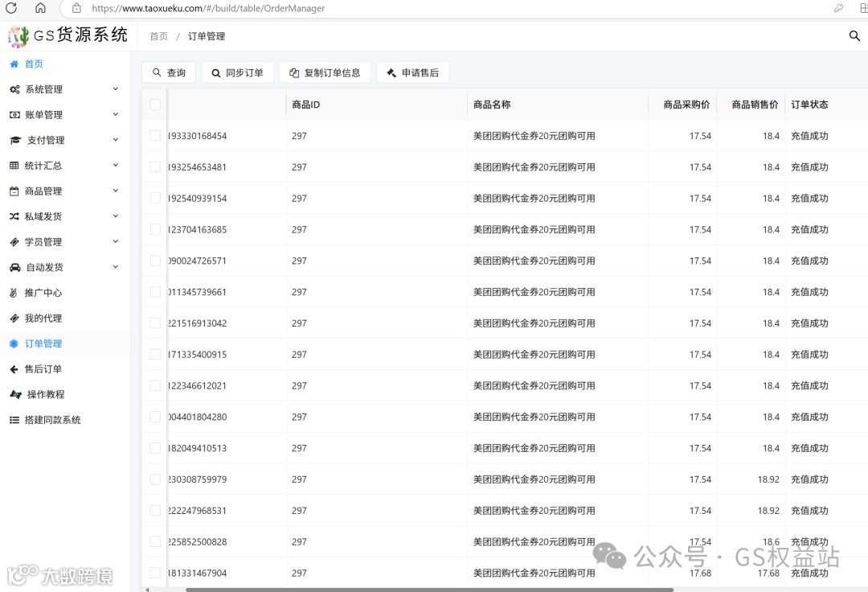Click the horizontal scrollbar thumb under the table
Screen dimensions: 868x592
coord(429,590)
